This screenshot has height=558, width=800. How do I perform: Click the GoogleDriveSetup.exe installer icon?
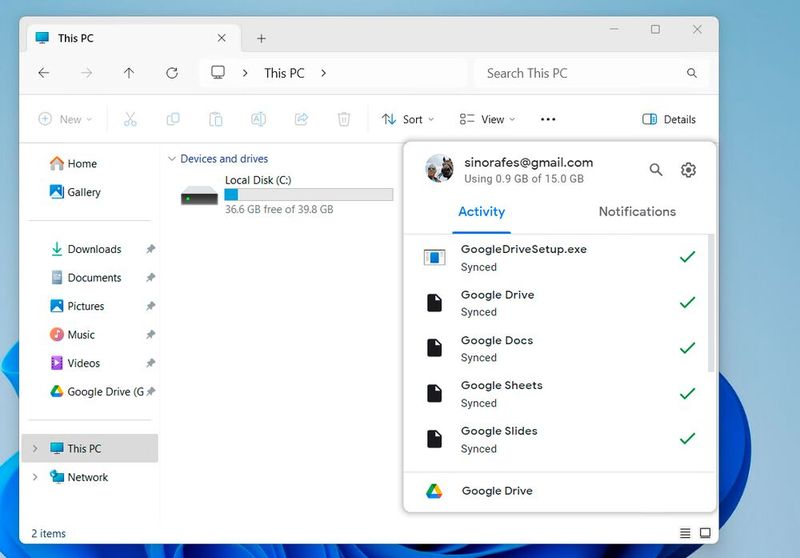tap(434, 257)
